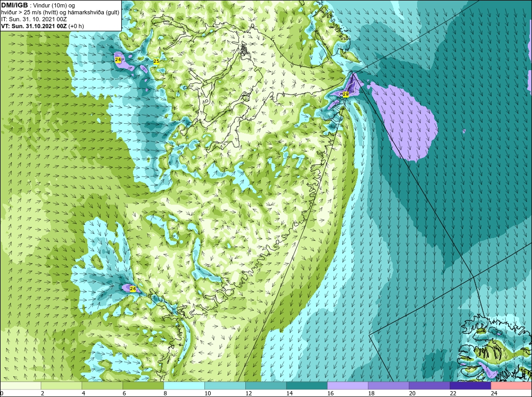This screenshot has width=532, height=397.
Task: Click the 6–8 m/s olive green legend swatch
Action: coord(143,386)
